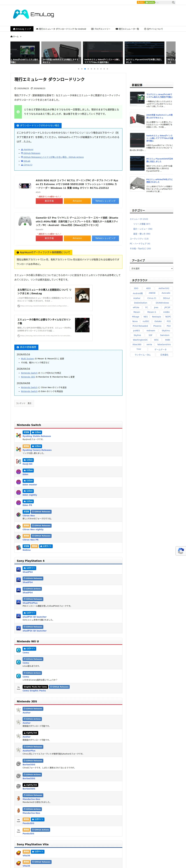Open the Feedly subscribe button
Viewport: 186px width, 868px height.
pos(150,2)
